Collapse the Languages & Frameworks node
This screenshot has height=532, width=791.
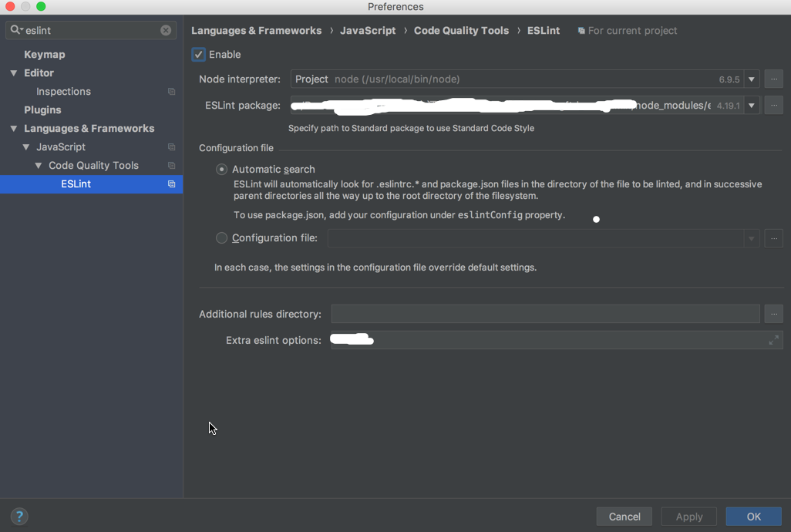coord(14,129)
